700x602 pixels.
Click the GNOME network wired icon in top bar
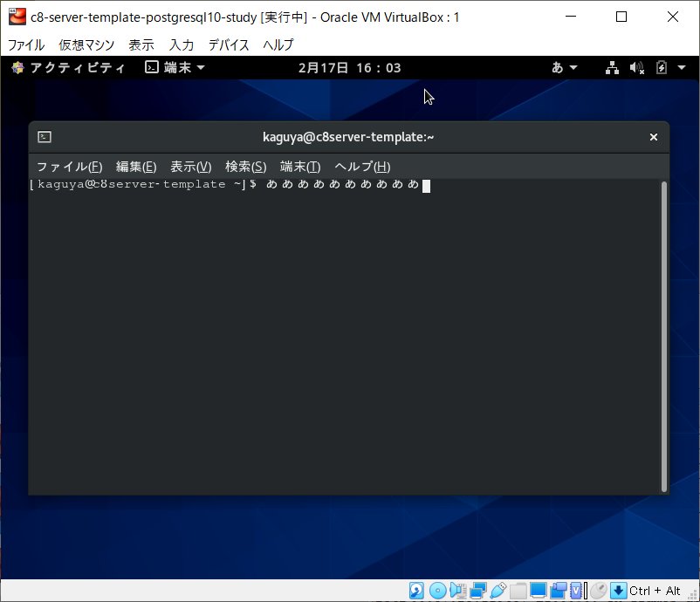(x=612, y=68)
